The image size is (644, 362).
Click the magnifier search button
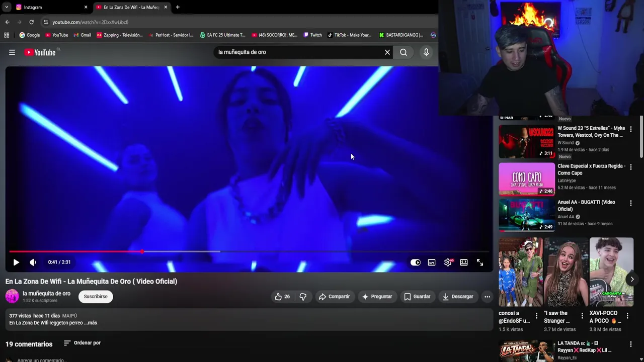(x=404, y=52)
